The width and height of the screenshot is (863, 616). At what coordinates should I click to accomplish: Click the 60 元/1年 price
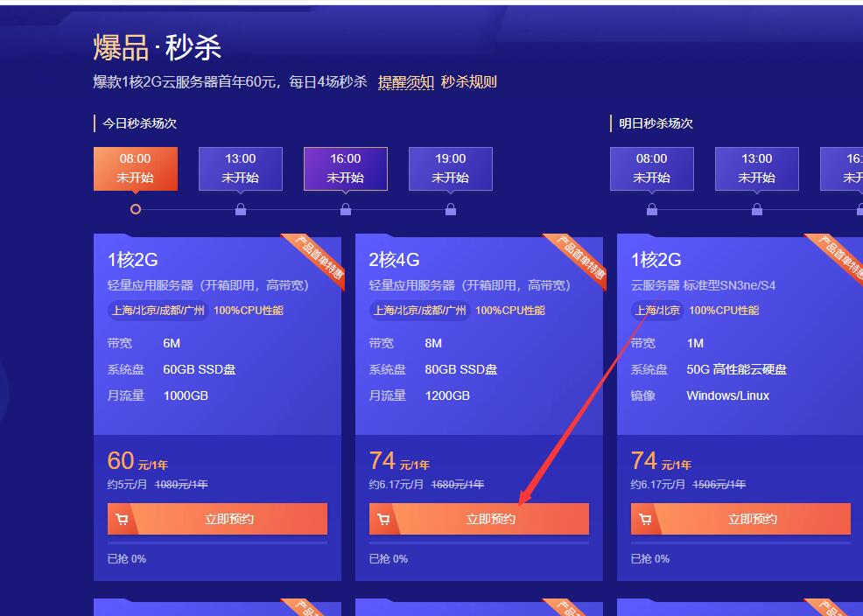[x=137, y=461]
